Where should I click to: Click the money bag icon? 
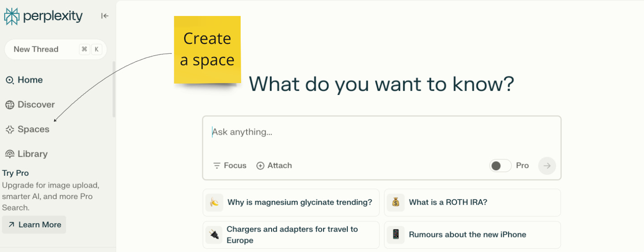point(396,202)
